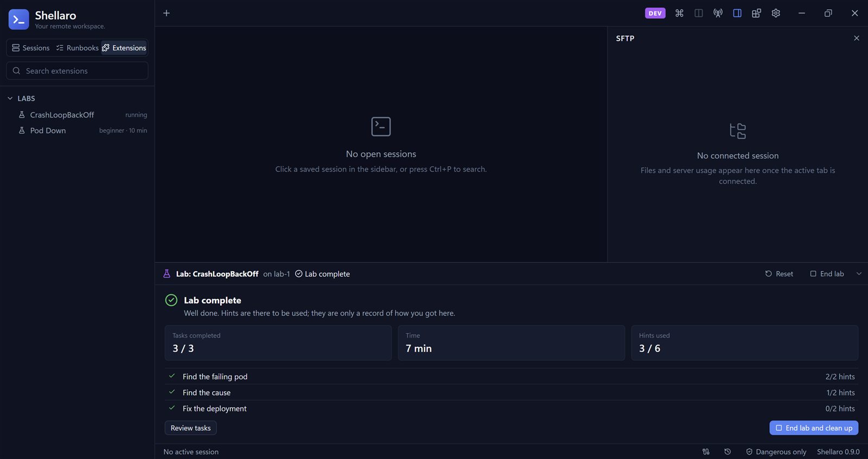Open the connection route icon in status bar
Screen dimensions: 868x459
pos(706,451)
